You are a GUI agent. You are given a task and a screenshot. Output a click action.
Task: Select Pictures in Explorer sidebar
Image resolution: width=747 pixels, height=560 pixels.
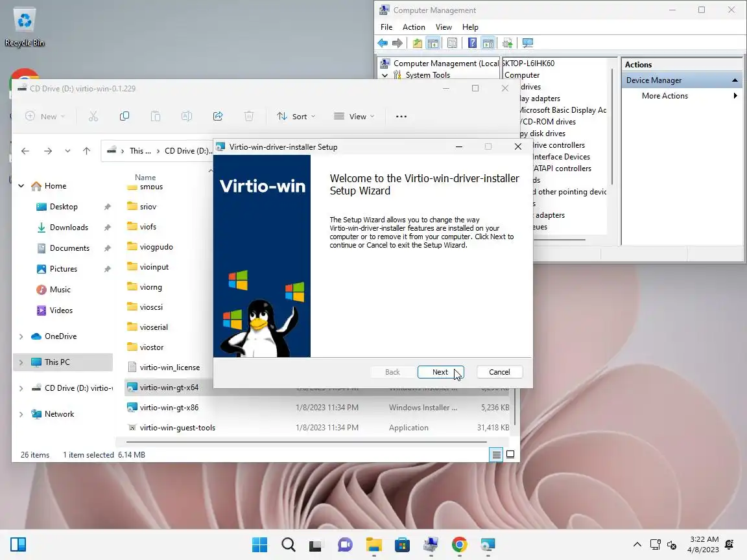[63, 268]
